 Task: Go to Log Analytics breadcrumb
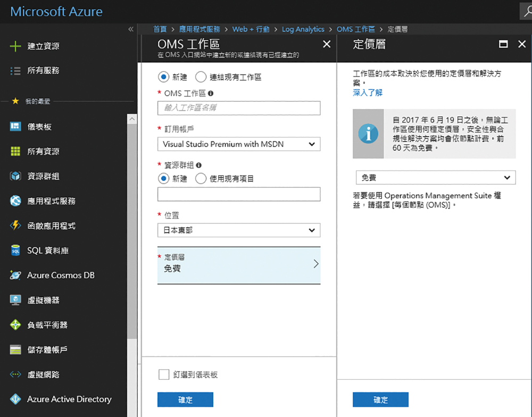tap(303, 29)
